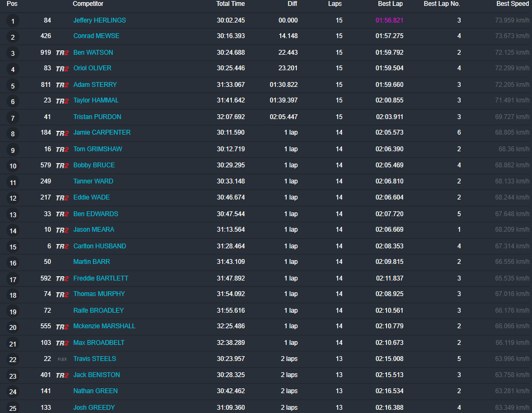
Task: Click the FLEX badge next to Travis Steels
Action: [x=62, y=359]
